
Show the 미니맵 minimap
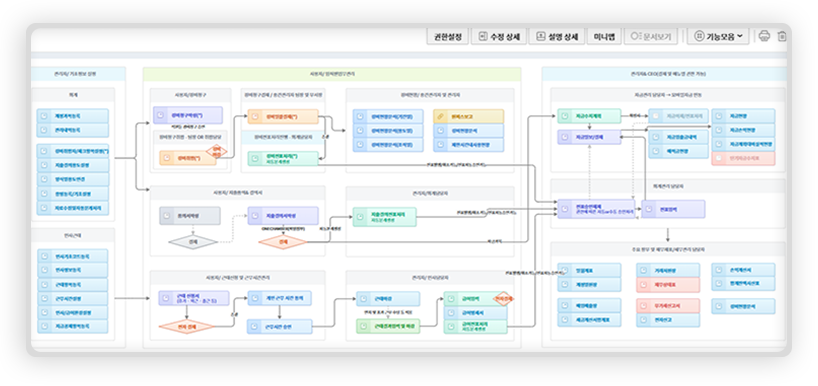604,37
